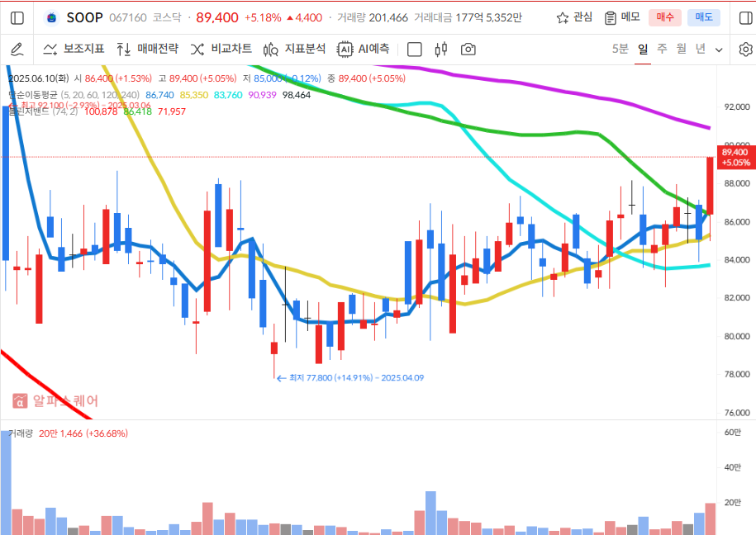Click the 067160 stock code
The height and width of the screenshot is (535, 756).
(128, 18)
